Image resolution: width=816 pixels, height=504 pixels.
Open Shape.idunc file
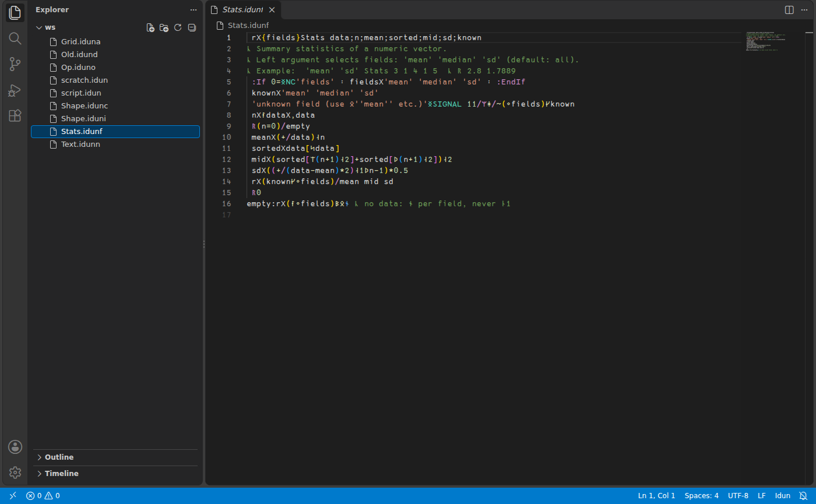pyautogui.click(x=115, y=106)
